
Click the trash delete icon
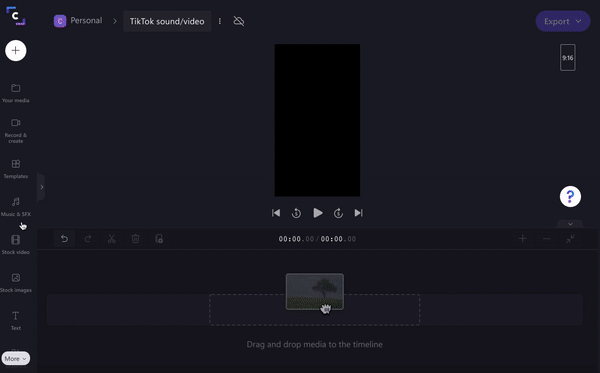[135, 239]
